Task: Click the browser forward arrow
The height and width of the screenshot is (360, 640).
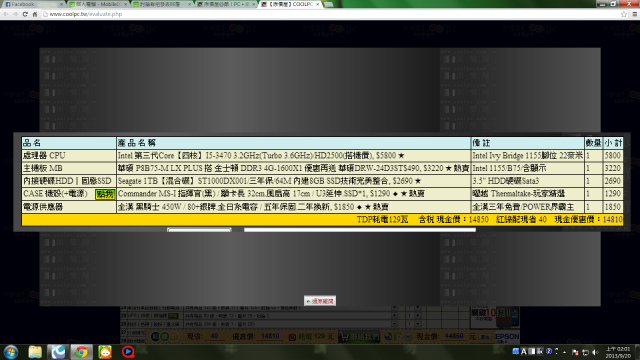Action: [x=16, y=14]
